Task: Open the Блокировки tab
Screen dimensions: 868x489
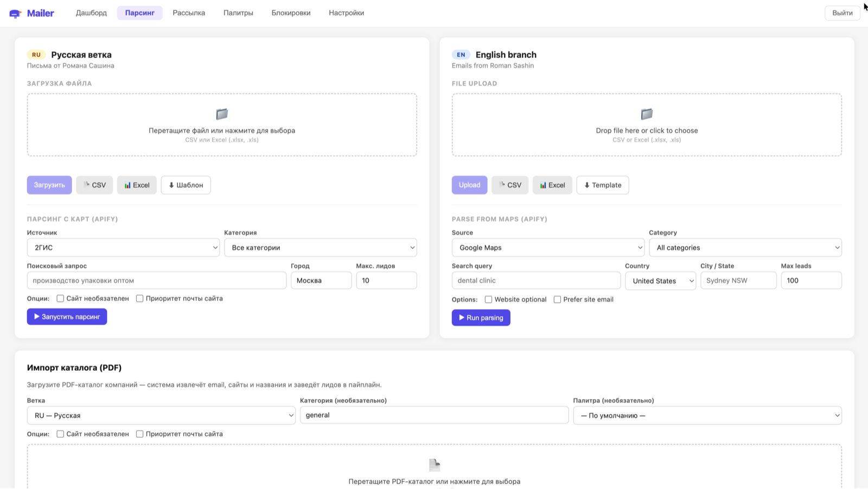Action: point(291,13)
